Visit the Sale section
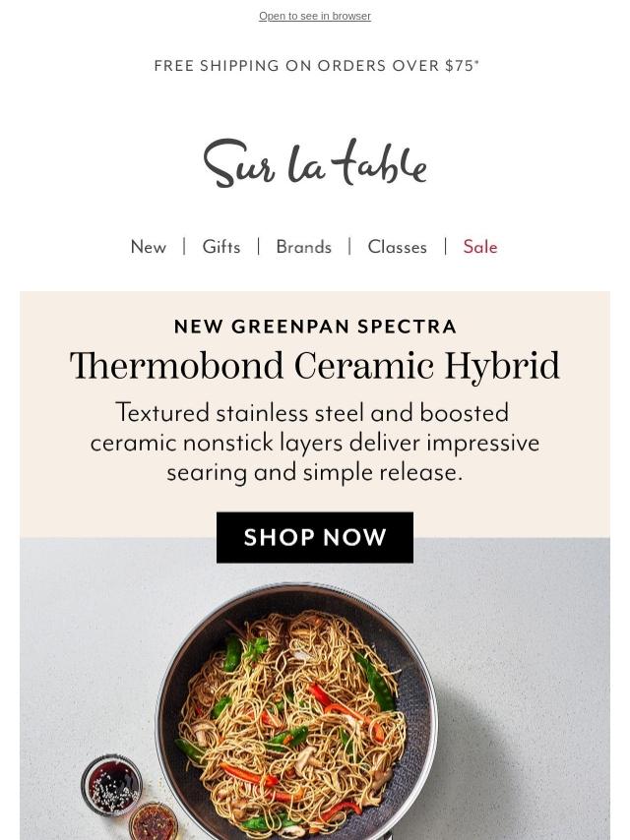 point(480,247)
